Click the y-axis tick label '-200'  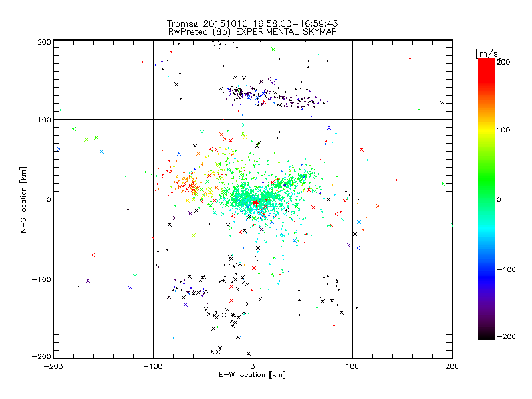[41, 356]
